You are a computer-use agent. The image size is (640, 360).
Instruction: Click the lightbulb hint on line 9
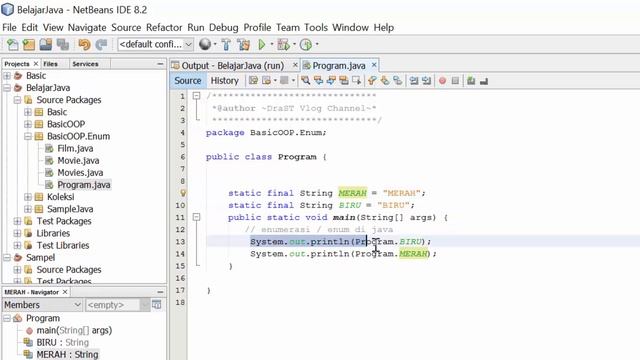click(x=183, y=193)
